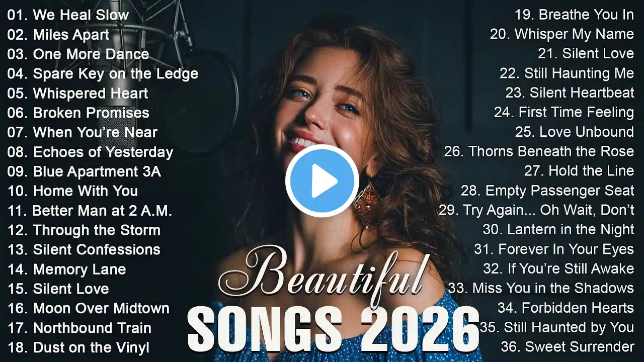The width and height of the screenshot is (644, 362).
Task: Click the blue play button
Action: tap(322, 181)
